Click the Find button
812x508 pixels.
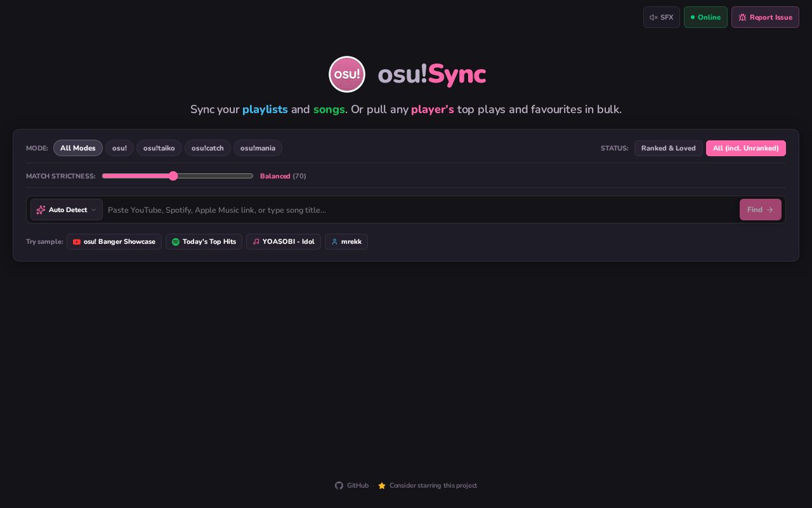pos(761,210)
